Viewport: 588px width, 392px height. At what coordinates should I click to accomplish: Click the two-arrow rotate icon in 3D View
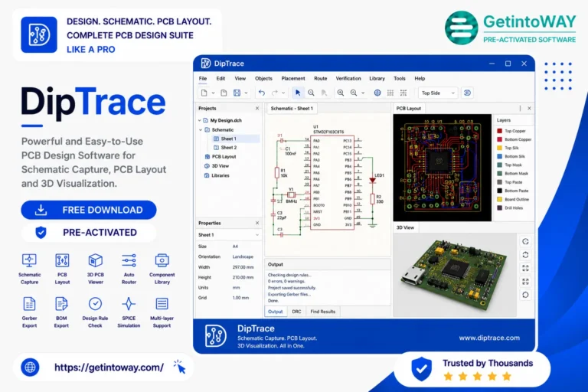pos(525,255)
